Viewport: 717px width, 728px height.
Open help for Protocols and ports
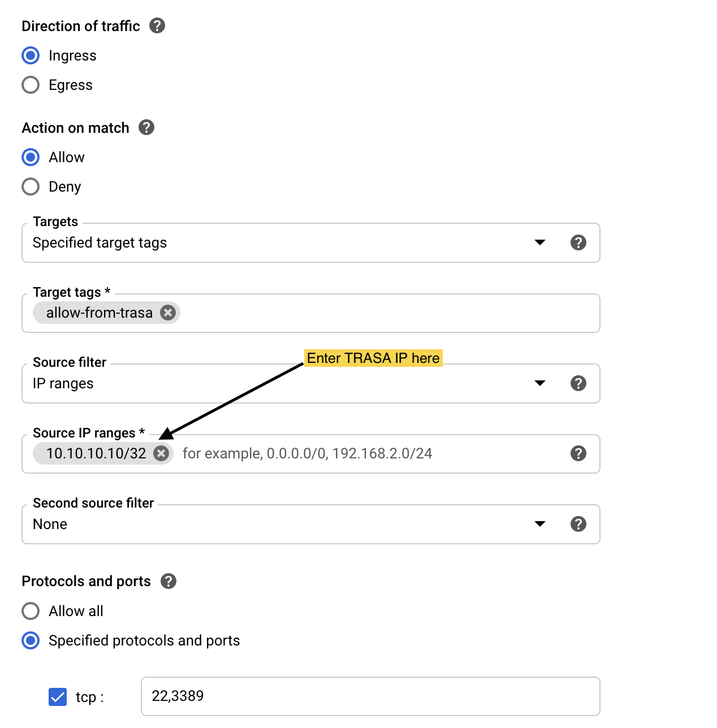coord(168,581)
